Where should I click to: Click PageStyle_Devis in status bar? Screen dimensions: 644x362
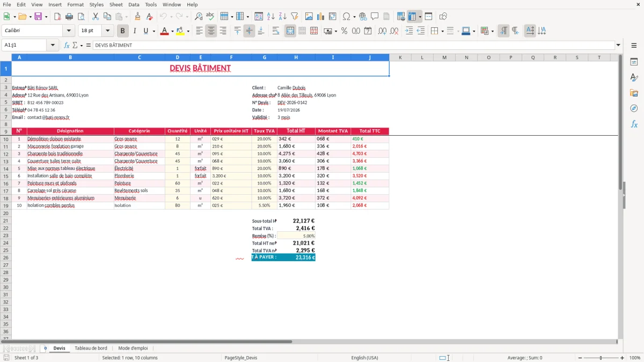tap(240, 358)
